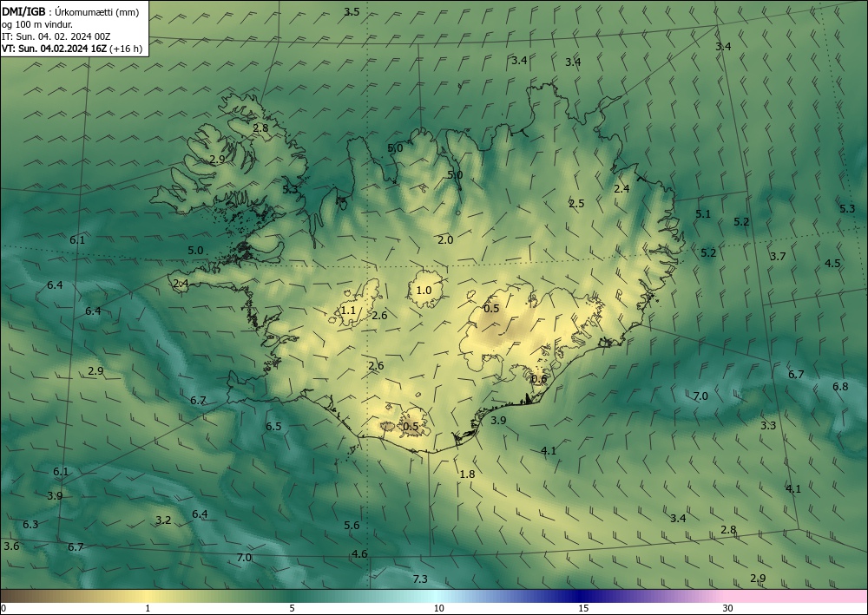The height and width of the screenshot is (615, 868).
Task: Click the 6.8 value on the map
Action: coord(840,387)
